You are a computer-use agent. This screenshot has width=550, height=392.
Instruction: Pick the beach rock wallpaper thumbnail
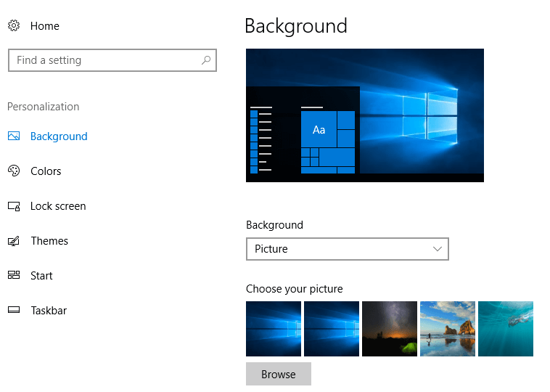tap(448, 329)
